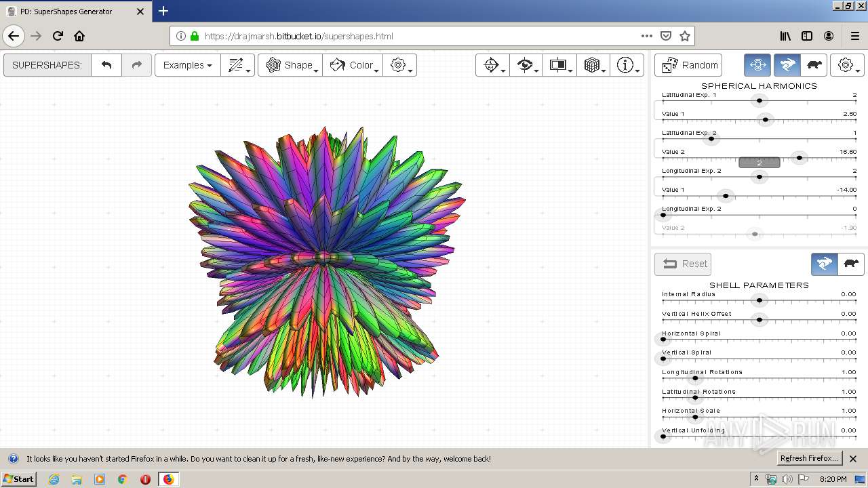Click the Latitudinal Exp. 1 slider handle
868x488 pixels.
click(759, 101)
